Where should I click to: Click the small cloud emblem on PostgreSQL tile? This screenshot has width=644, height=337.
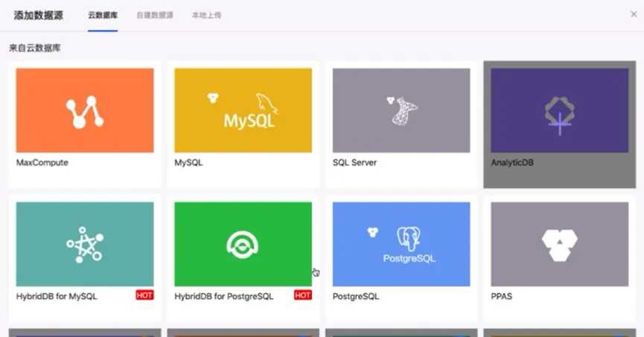click(x=372, y=232)
